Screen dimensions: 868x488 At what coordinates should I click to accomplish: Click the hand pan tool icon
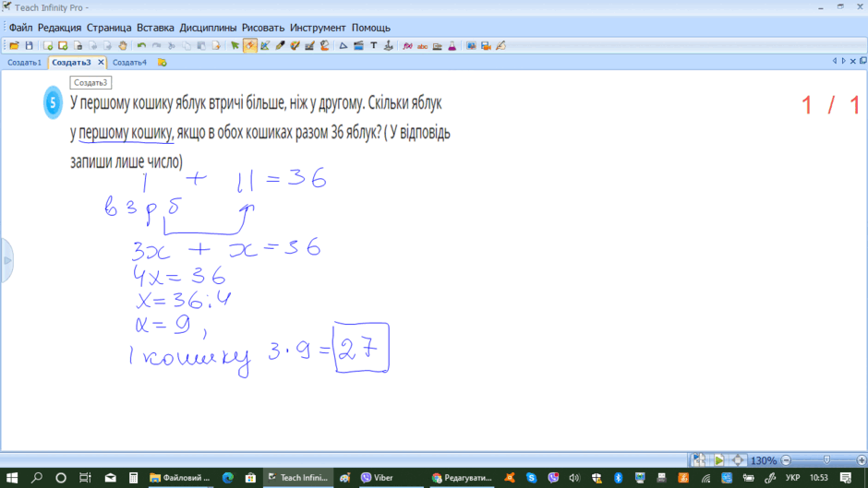point(123,46)
